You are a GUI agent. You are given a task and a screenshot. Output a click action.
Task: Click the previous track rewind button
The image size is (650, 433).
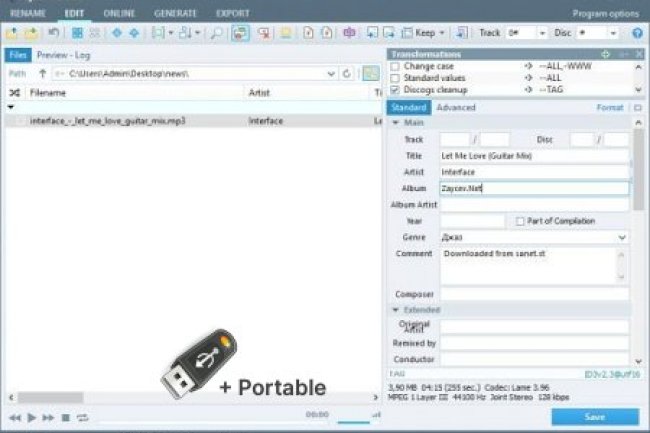click(15, 418)
